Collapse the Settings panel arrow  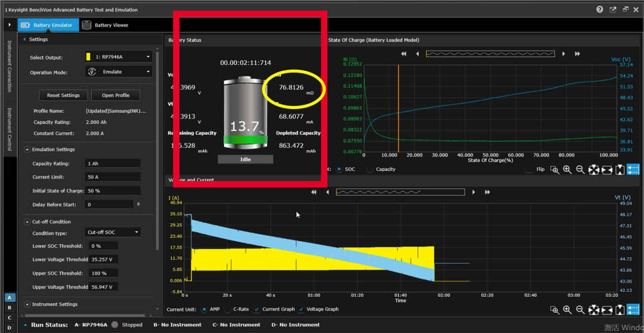point(24,39)
